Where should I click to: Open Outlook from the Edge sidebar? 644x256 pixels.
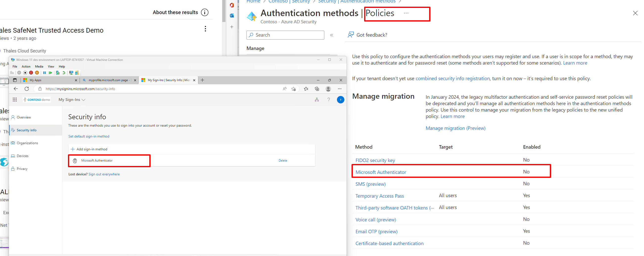(x=231, y=15)
